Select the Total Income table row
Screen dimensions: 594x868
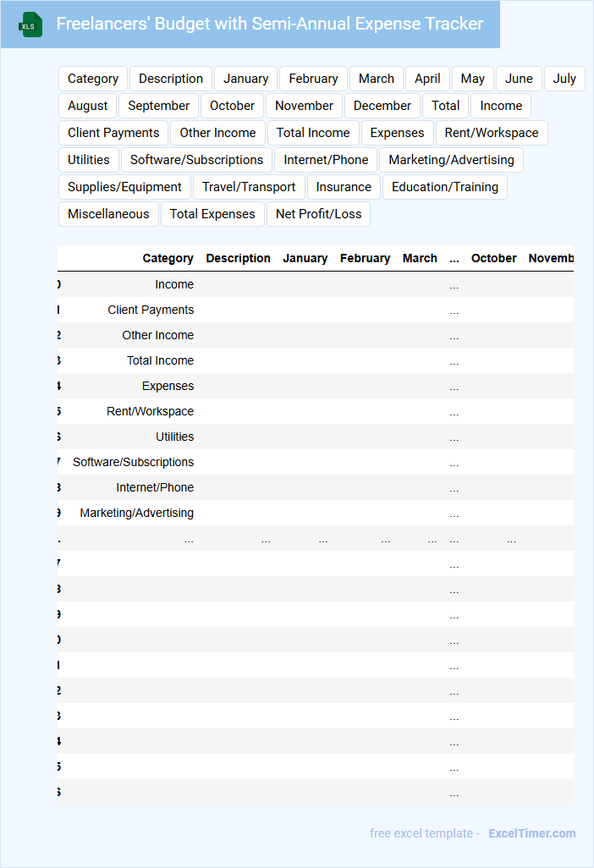tap(316, 361)
